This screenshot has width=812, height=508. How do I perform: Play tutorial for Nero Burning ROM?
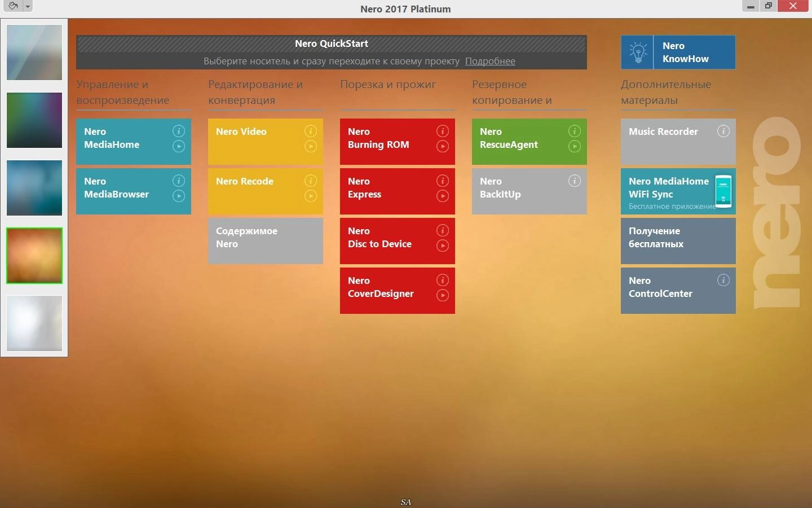pos(443,146)
